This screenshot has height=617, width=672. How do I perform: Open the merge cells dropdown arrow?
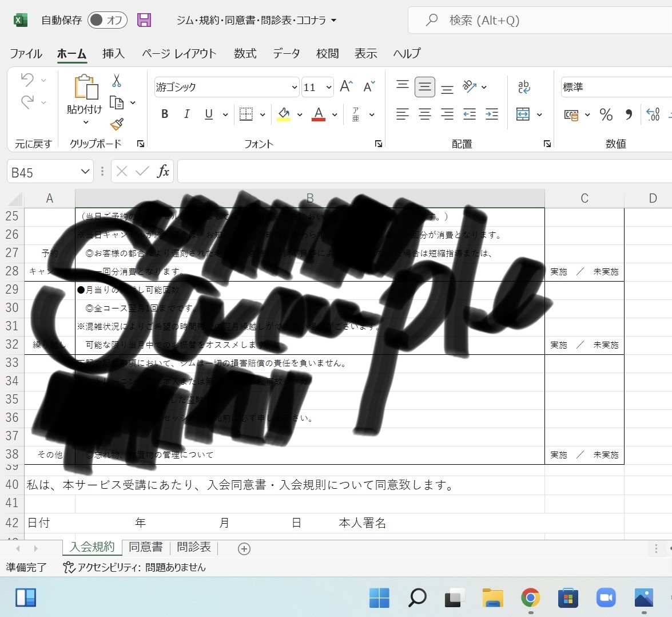pos(539,114)
